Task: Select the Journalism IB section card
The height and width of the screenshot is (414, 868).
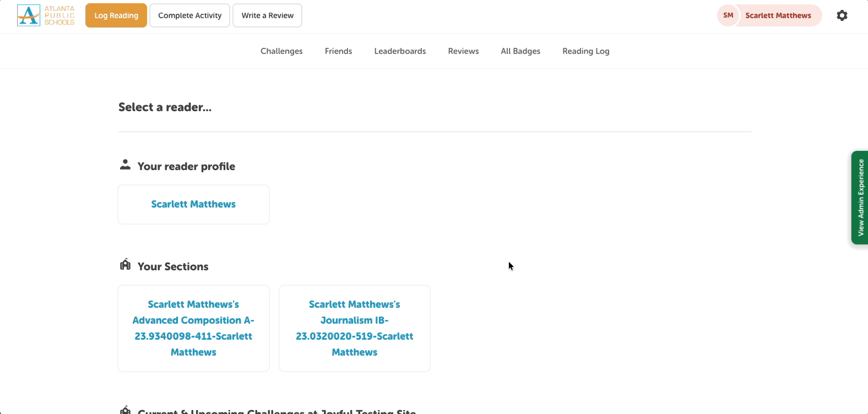Action: pyautogui.click(x=355, y=328)
